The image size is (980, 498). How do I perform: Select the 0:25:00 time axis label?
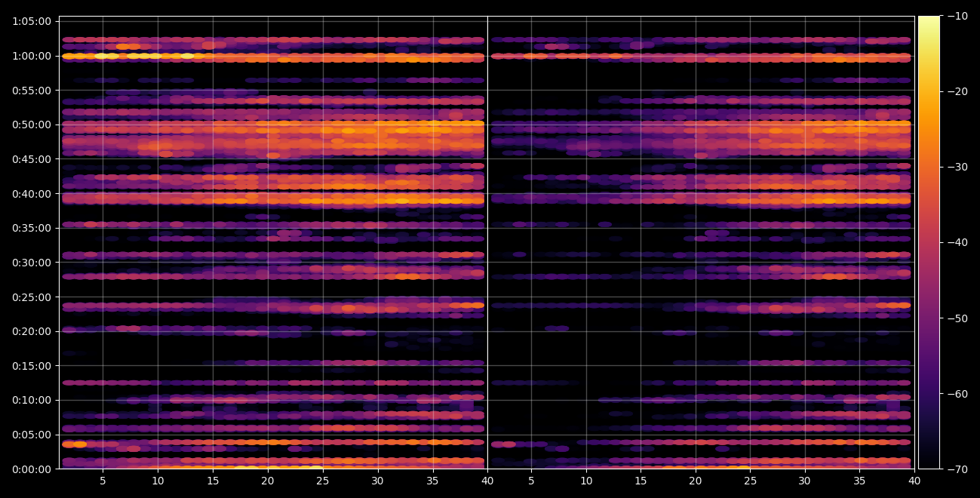pyautogui.click(x=31, y=297)
